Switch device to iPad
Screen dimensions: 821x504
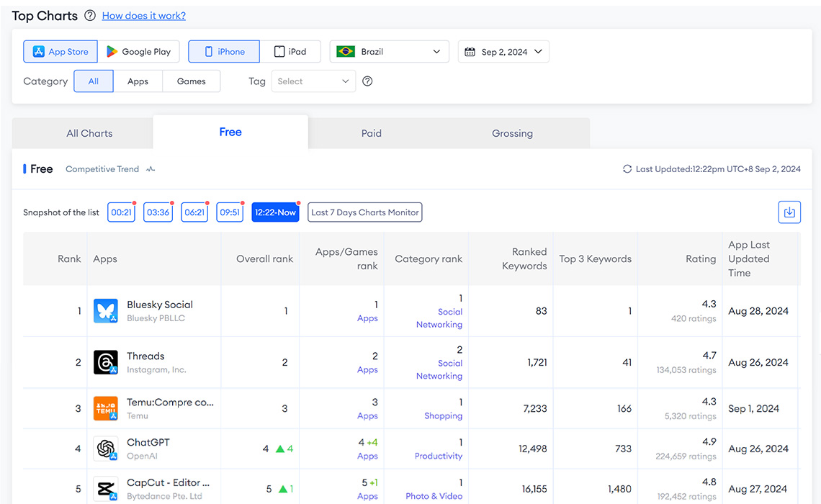290,51
